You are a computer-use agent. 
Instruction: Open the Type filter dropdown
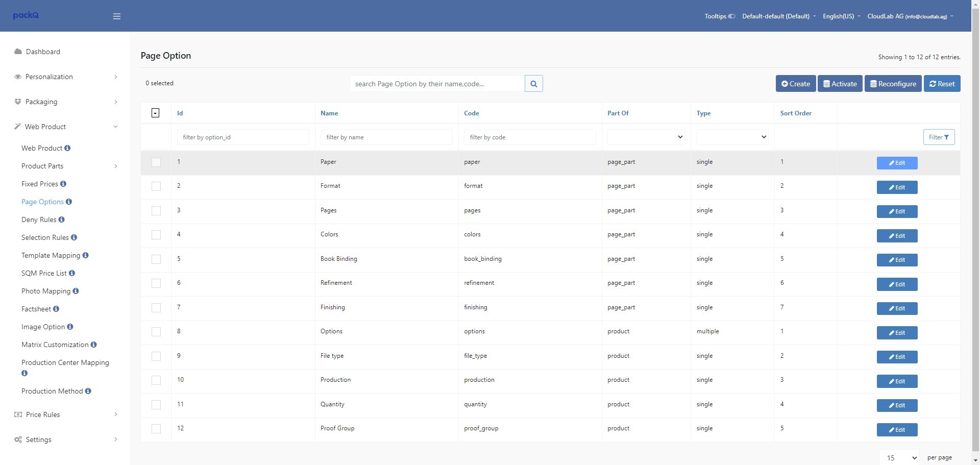pyautogui.click(x=732, y=137)
